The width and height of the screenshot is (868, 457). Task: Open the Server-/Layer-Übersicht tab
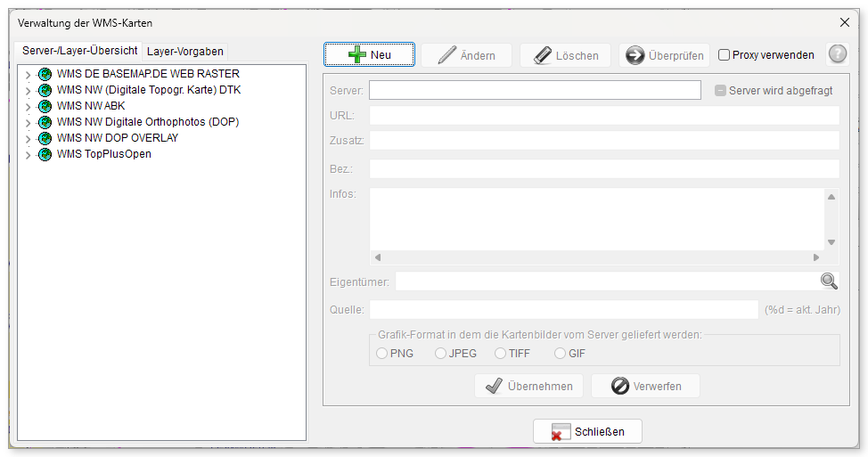pyautogui.click(x=79, y=51)
